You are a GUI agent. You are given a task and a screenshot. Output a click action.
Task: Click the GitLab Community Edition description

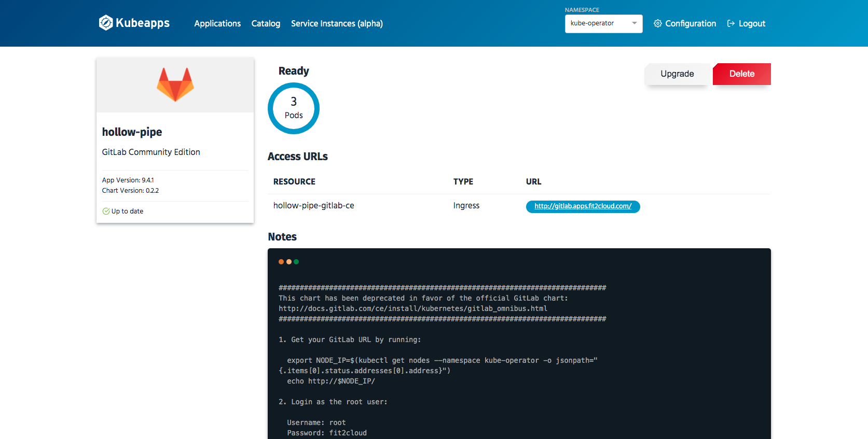point(151,152)
